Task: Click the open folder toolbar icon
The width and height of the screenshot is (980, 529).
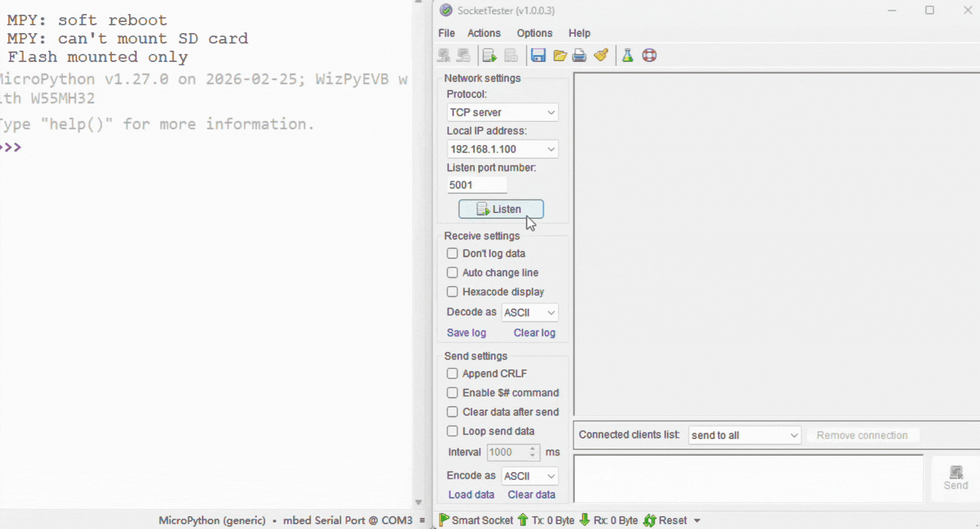Action: pos(560,56)
